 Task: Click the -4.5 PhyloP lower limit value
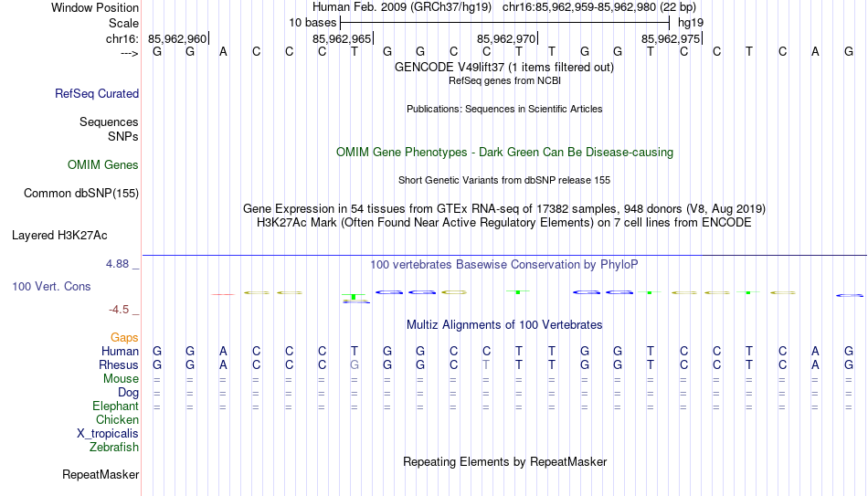(x=119, y=310)
